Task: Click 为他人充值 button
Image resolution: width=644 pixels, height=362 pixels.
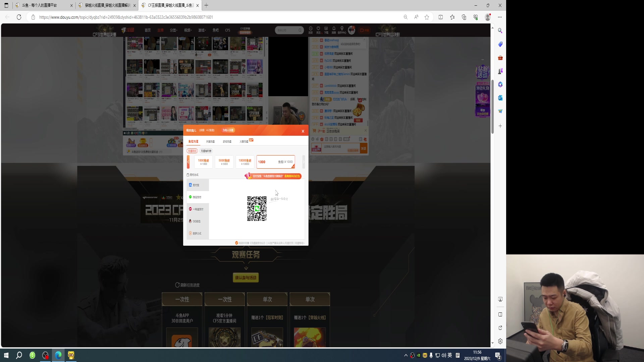Action: 228,130
